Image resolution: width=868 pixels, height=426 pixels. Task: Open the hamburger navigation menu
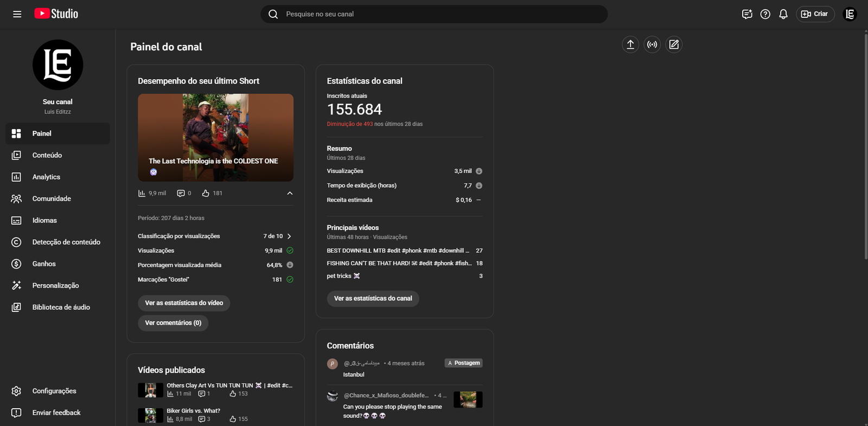(x=17, y=14)
